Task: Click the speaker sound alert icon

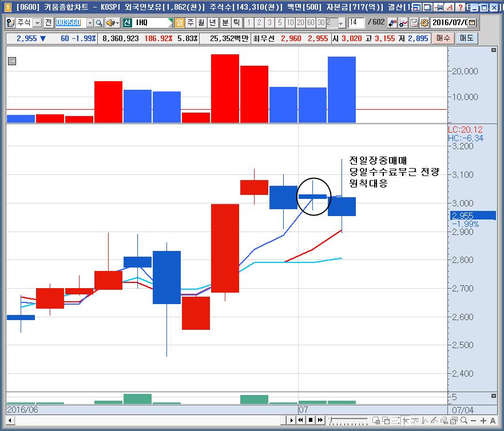Action: [x=110, y=23]
